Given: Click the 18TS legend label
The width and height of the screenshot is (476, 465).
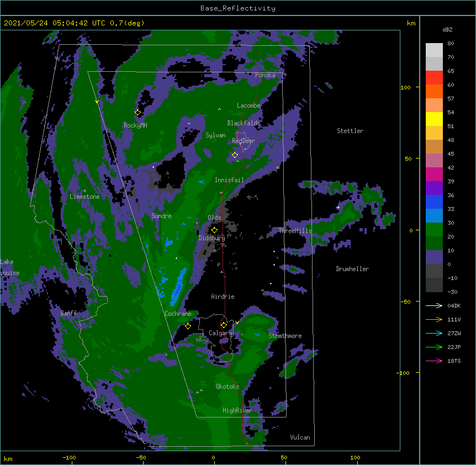Looking at the screenshot, I should tap(454, 361).
